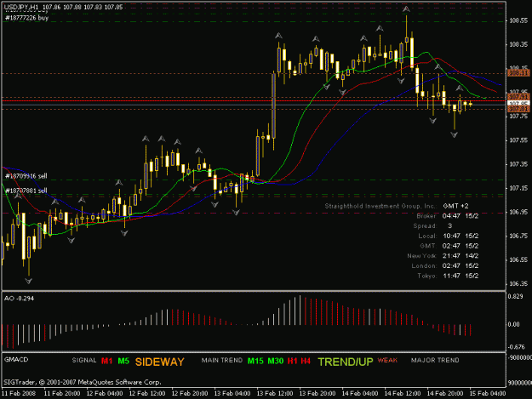Click the 13 Feb 04:00 time axis label
Viewport: 532px width, 399px height.
(x=232, y=393)
